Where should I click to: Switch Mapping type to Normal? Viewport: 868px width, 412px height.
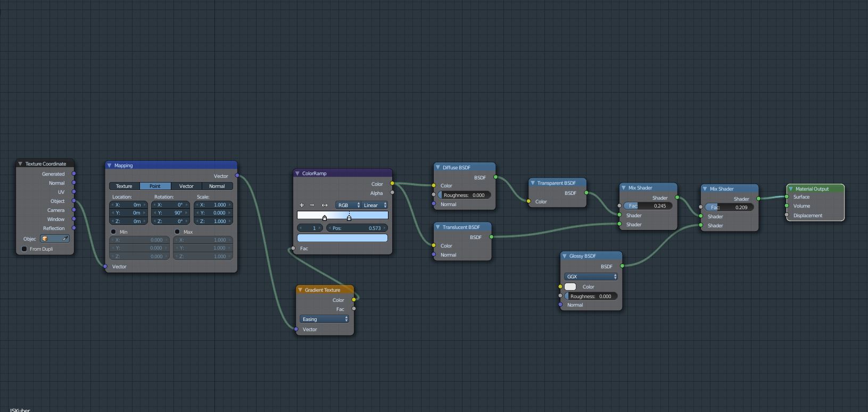(x=217, y=186)
